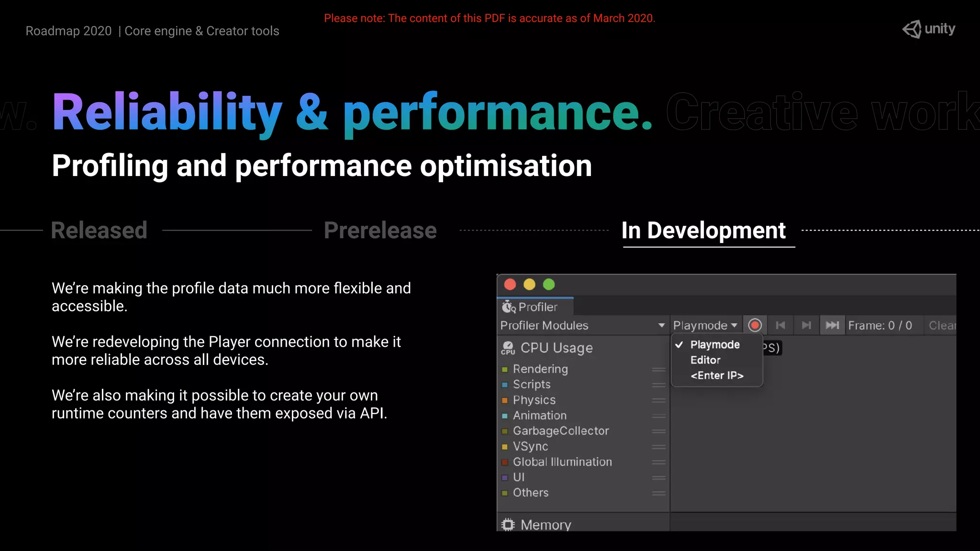Toggle the Global Illumination color box
The image size is (980, 551).
pos(504,462)
